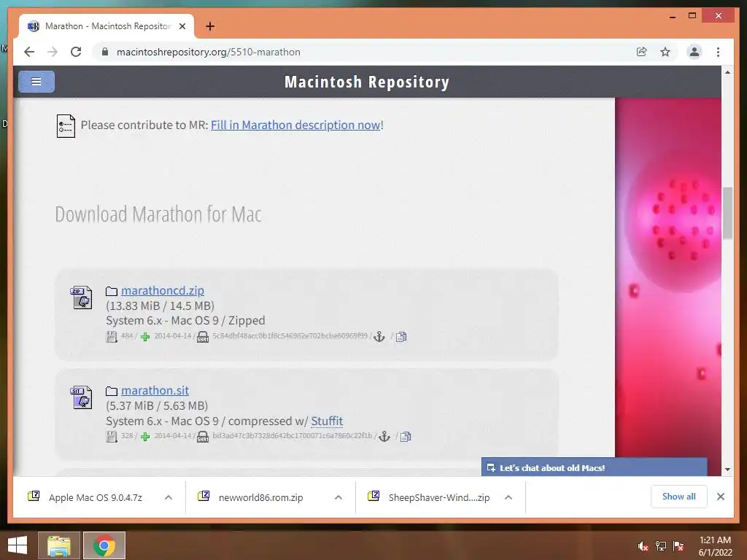
Task: Open the Stuffit link
Action: (327, 421)
